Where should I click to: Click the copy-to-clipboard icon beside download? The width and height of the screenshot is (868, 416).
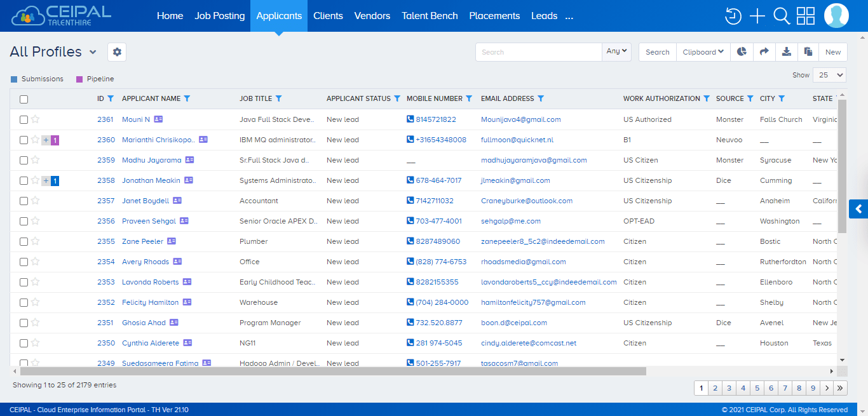coord(808,51)
